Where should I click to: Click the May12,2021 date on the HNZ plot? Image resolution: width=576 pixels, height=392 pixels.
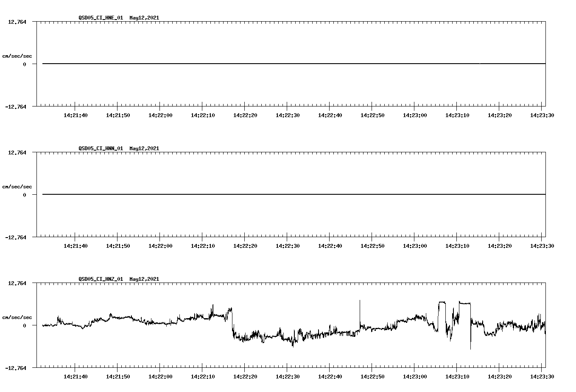click(144, 280)
